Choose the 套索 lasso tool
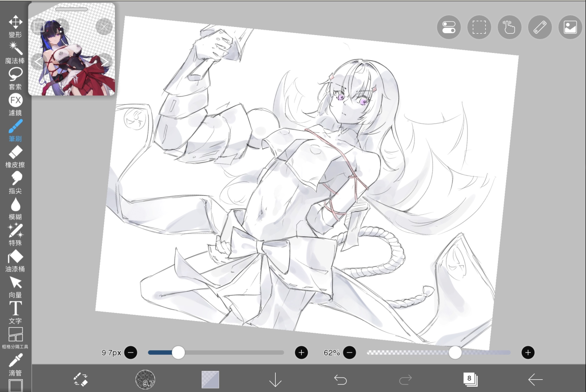 pyautogui.click(x=15, y=79)
